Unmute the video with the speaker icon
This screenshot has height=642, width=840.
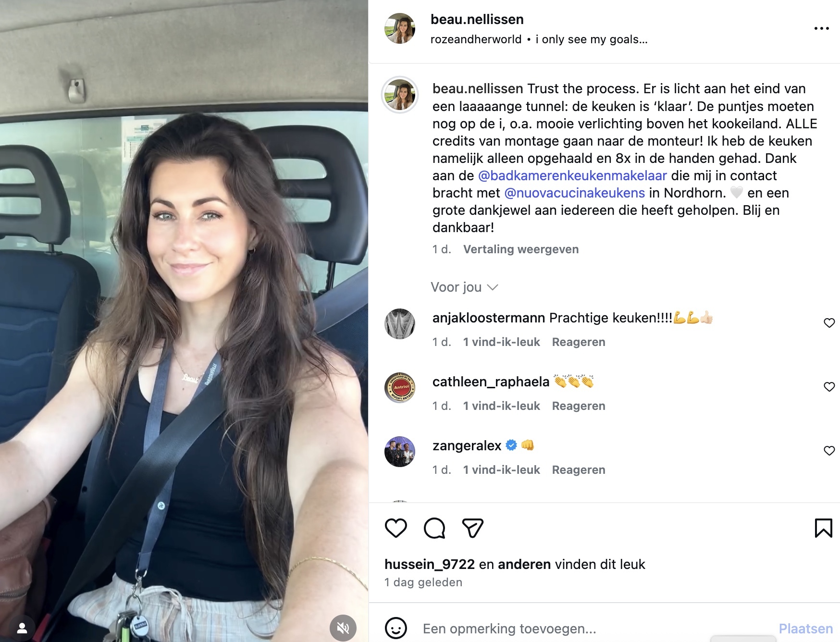pos(343,628)
